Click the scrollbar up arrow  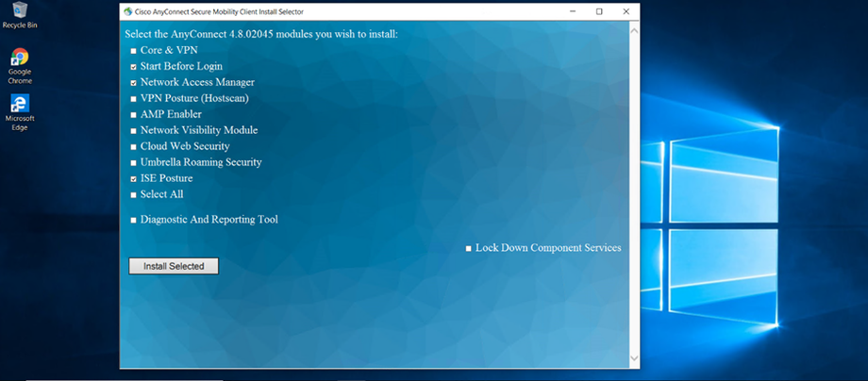tap(634, 30)
